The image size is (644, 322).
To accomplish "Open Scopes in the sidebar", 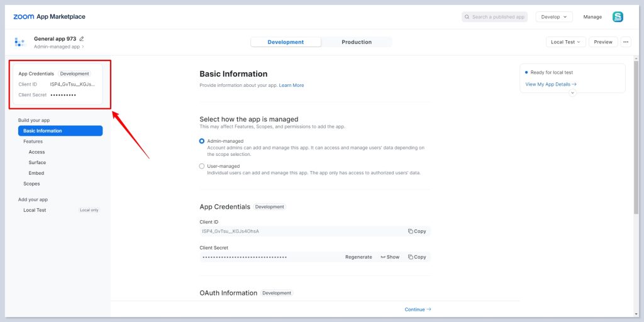I will pos(31,184).
